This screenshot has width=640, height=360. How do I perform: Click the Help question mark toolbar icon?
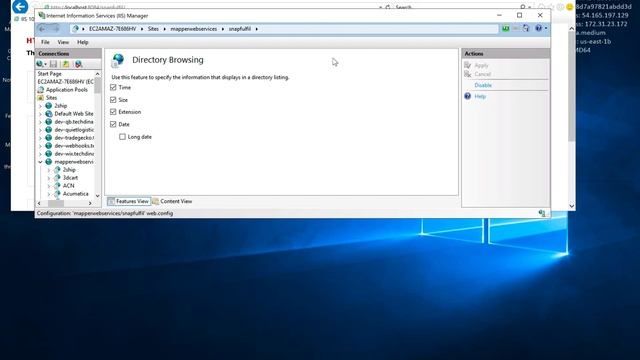point(538,28)
